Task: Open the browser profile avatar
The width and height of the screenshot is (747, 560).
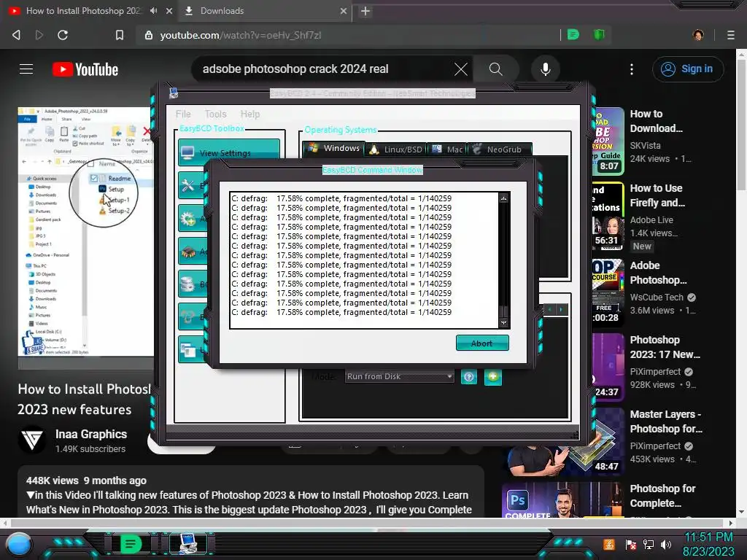Action: (698, 35)
